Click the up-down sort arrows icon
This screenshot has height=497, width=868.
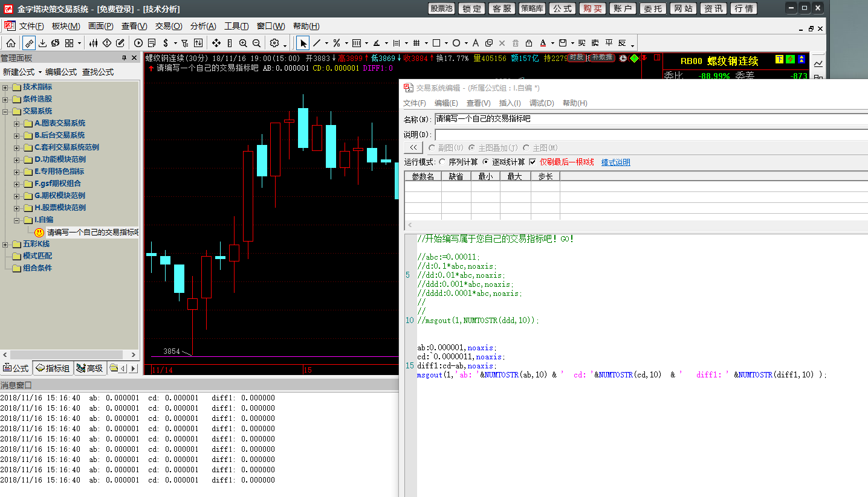coord(197,43)
